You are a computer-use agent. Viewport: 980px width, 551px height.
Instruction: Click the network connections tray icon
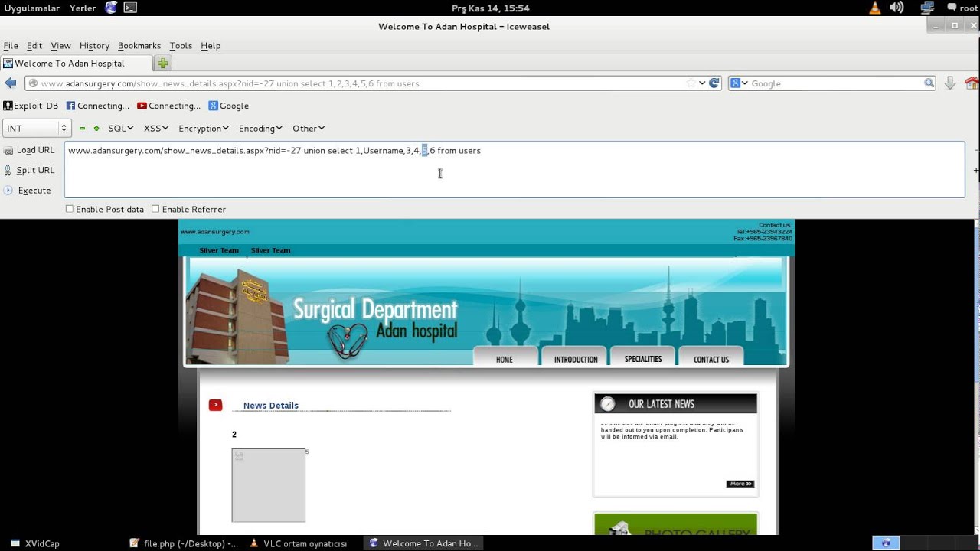927,8
